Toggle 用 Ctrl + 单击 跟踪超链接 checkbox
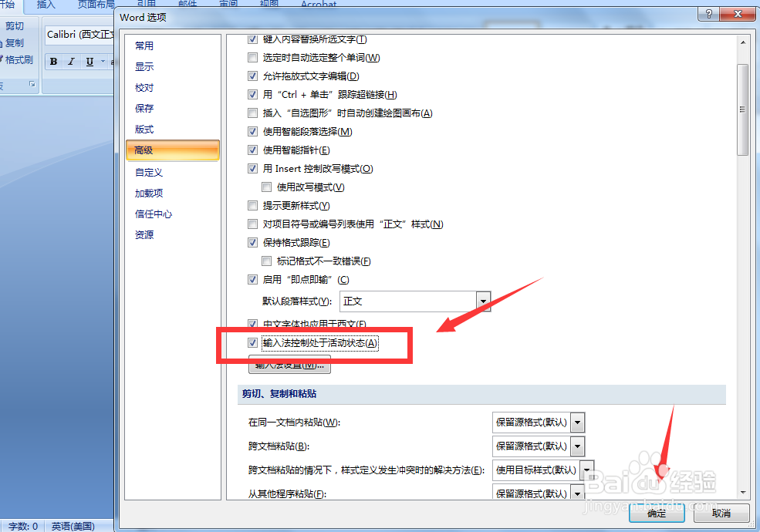The width and height of the screenshot is (760, 532). tap(252, 95)
